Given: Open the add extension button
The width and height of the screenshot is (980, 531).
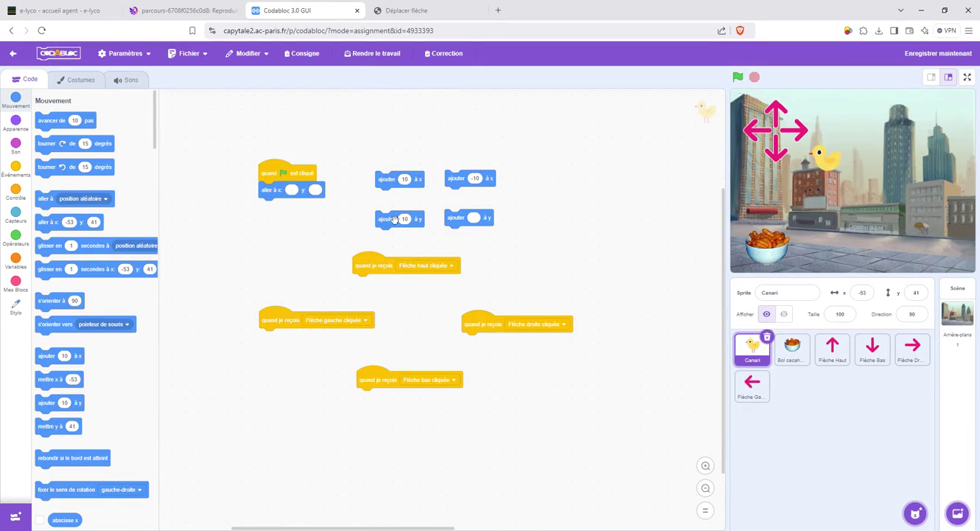Looking at the screenshot, I should (15, 517).
